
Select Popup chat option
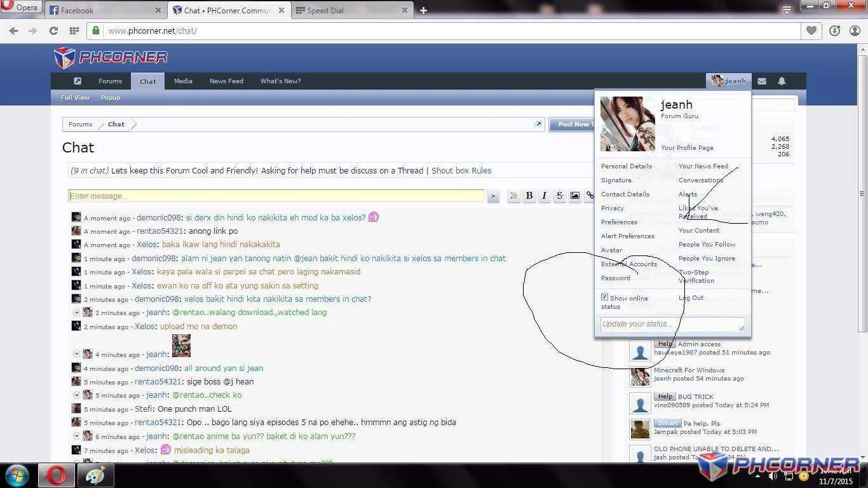[111, 97]
